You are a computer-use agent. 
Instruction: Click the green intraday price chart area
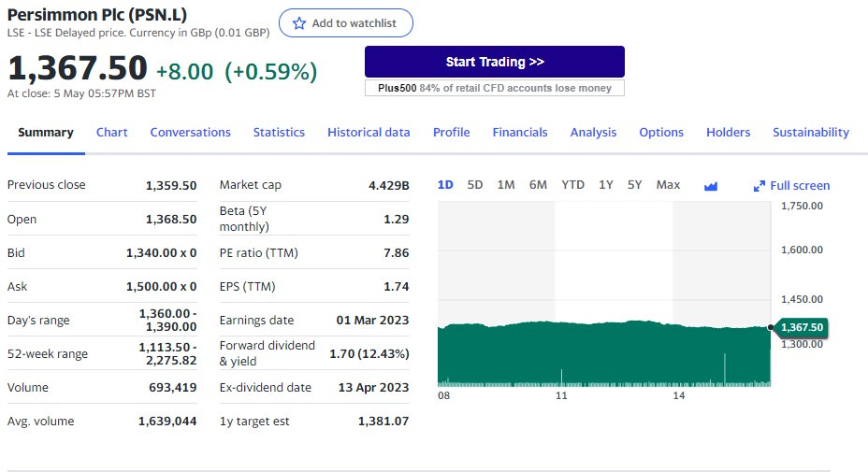(x=604, y=354)
